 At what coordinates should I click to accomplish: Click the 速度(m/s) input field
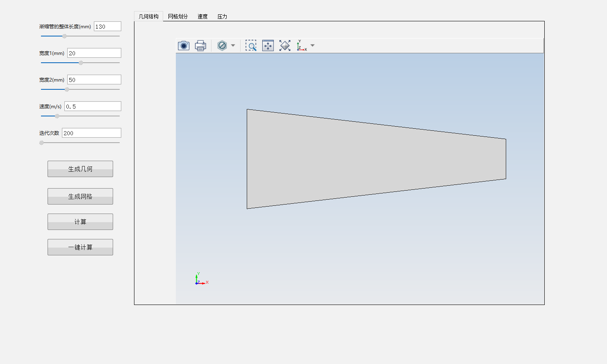(93, 106)
